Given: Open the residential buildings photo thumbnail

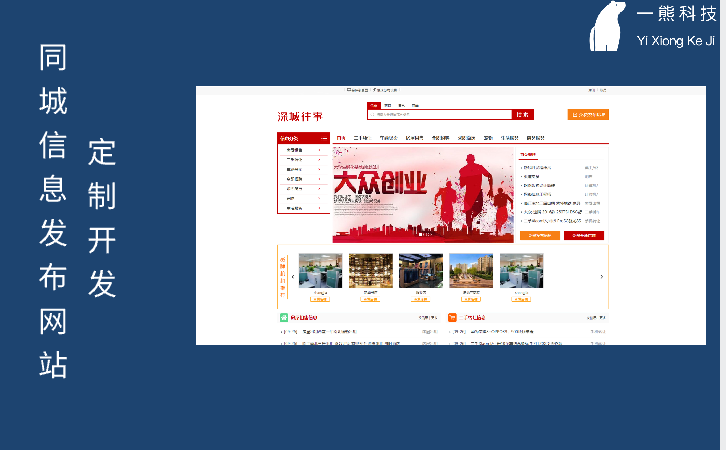Looking at the screenshot, I should click(x=471, y=271).
